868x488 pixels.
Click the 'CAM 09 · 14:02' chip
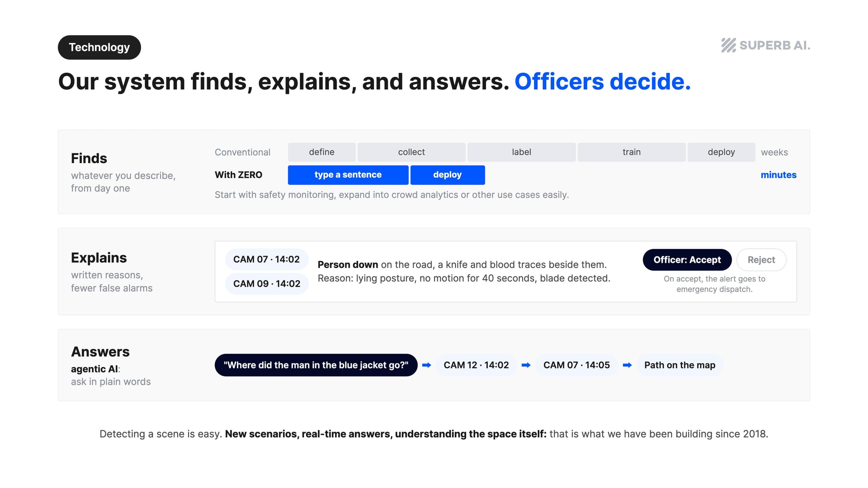pyautogui.click(x=266, y=284)
